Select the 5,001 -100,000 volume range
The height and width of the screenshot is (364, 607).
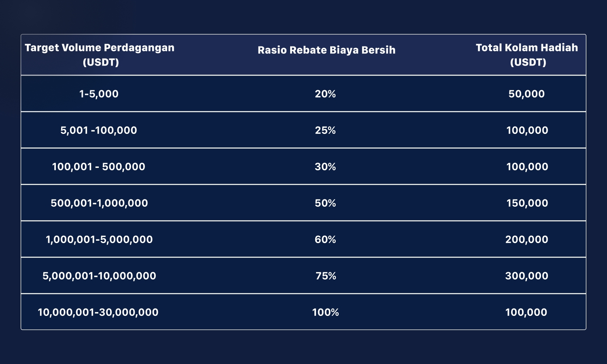click(x=99, y=130)
